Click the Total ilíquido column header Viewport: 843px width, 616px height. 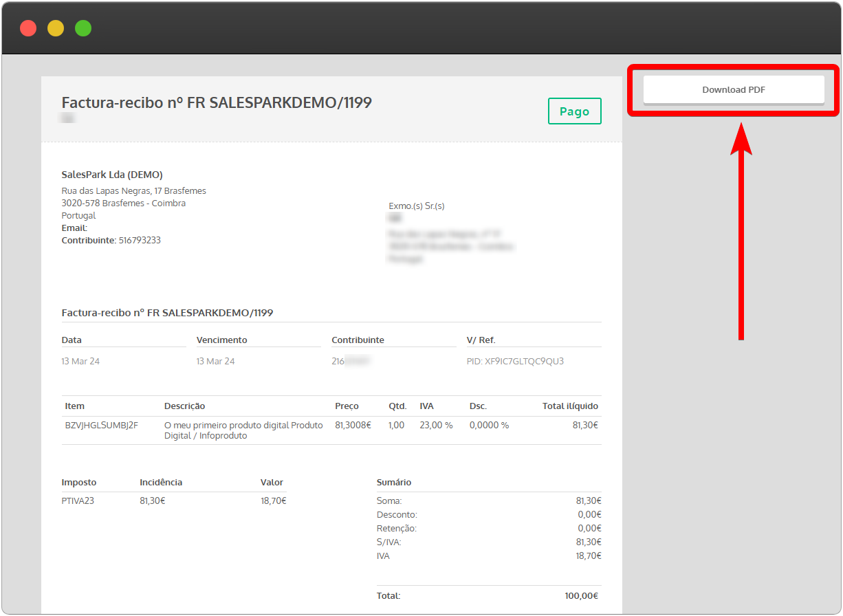(570, 406)
